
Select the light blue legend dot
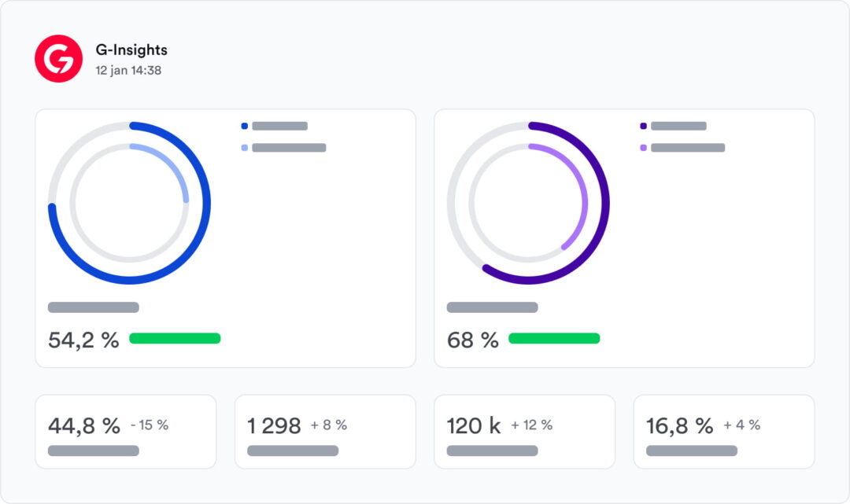(245, 148)
